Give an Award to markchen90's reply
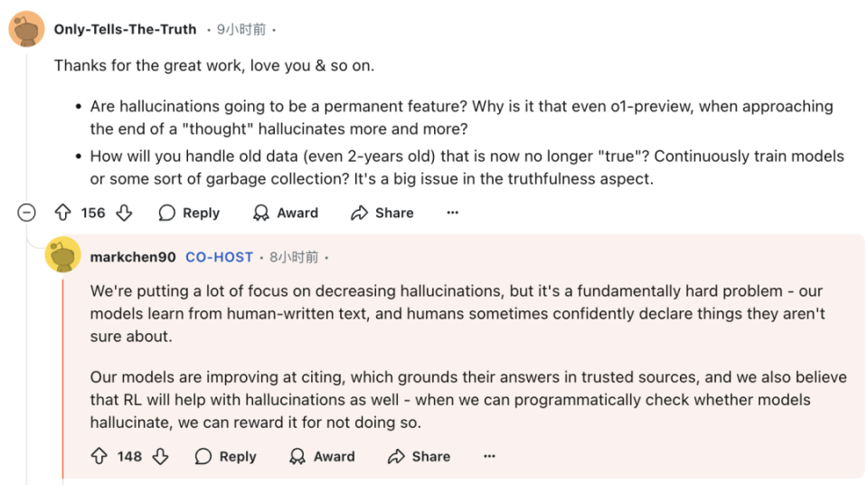 (x=322, y=456)
